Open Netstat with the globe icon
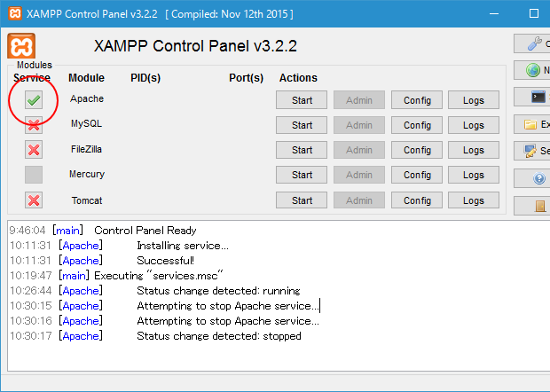The height and width of the screenshot is (392, 550). (x=533, y=71)
